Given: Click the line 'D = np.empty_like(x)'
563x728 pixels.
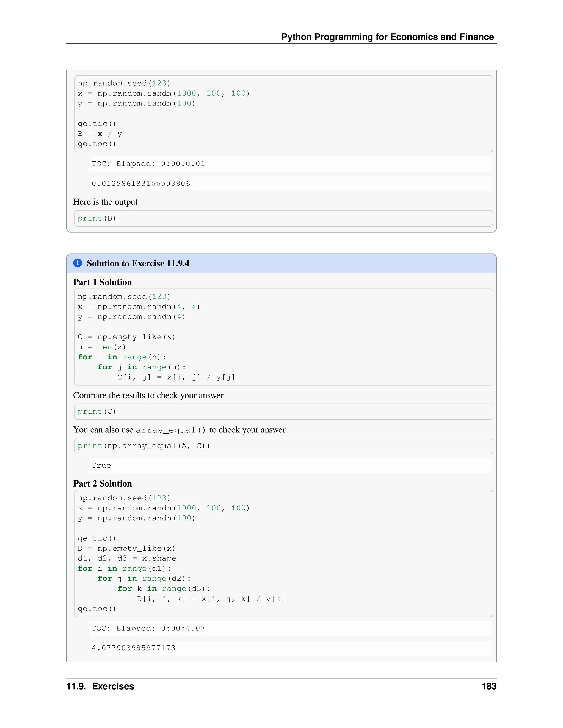Looking at the screenshot, I should pyautogui.click(x=126, y=548).
